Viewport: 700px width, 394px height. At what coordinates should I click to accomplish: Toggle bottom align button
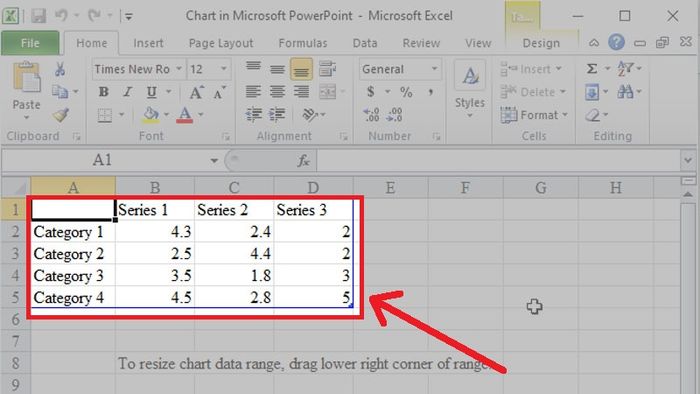301,69
